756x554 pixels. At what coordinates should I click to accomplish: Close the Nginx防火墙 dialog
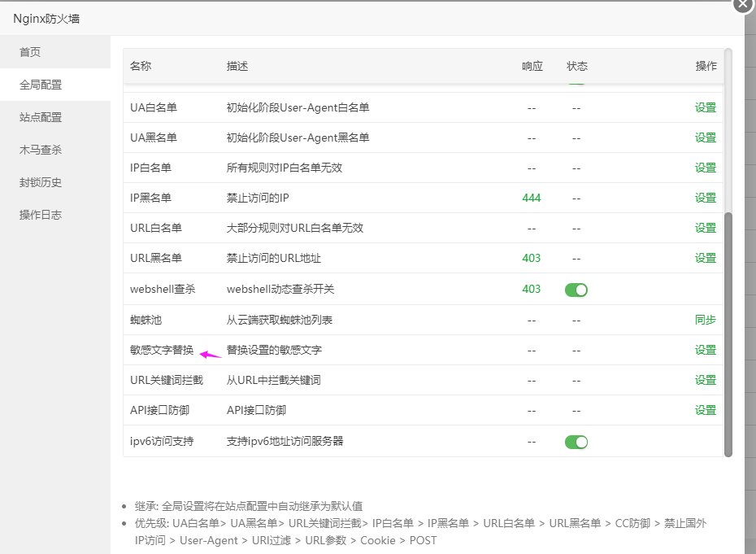[743, 6]
